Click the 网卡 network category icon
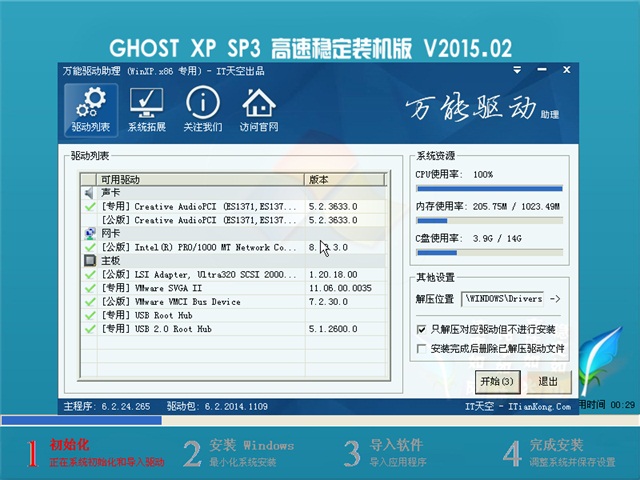This screenshot has width=640, height=480. coord(89,233)
